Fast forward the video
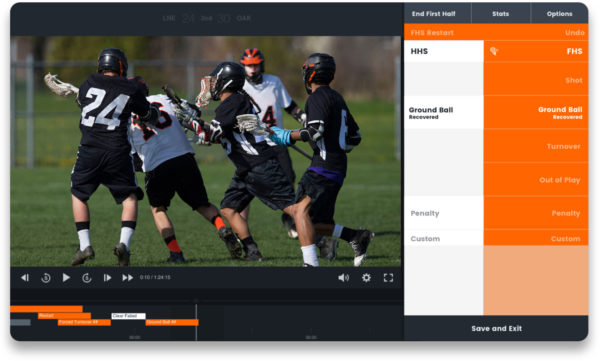This screenshot has width=600, height=361. 127,278
